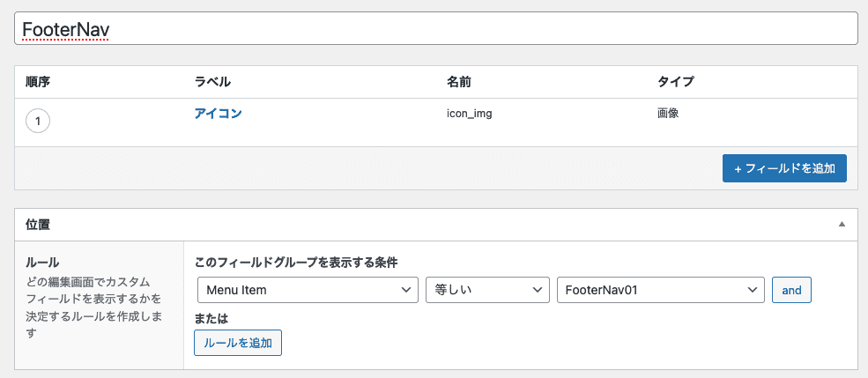This screenshot has height=378, width=868.
Task: Click the 順序 column header
Action: pyautogui.click(x=38, y=82)
